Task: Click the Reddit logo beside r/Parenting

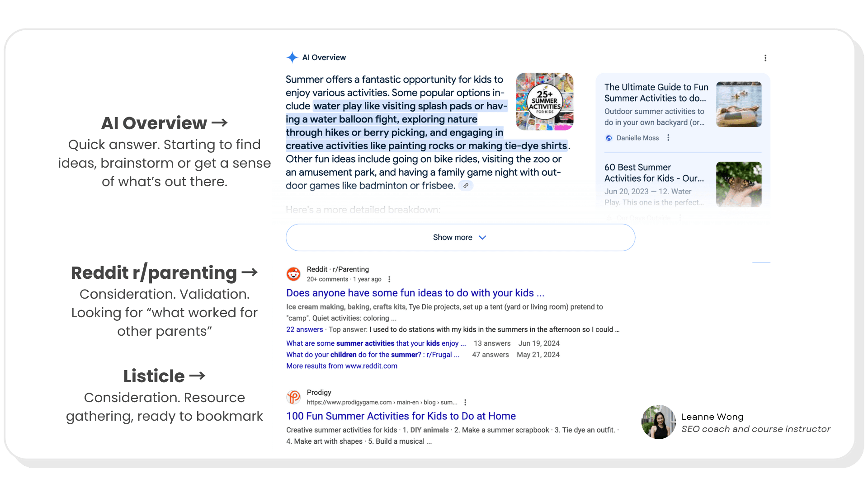Action: coord(293,274)
